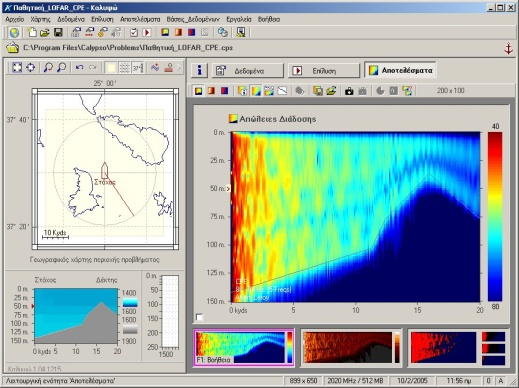
Task: Open a problem file with the folder icon
Action: click(45, 32)
